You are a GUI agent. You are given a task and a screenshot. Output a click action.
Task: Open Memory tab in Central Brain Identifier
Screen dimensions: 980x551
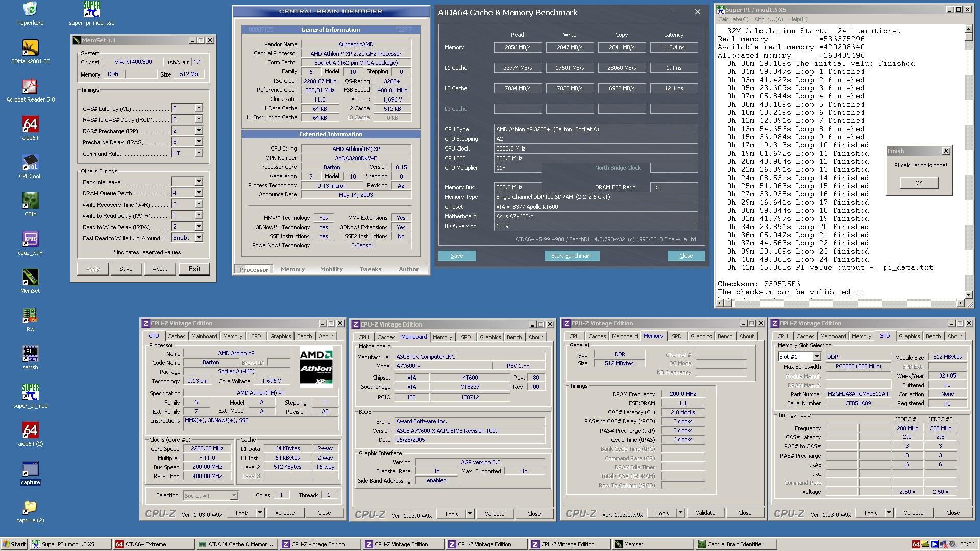(292, 269)
